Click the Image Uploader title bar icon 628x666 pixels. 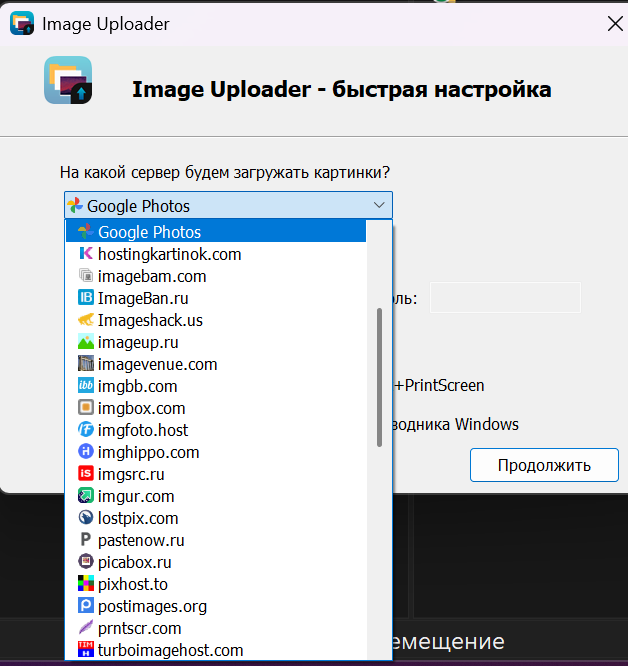click(x=22, y=24)
